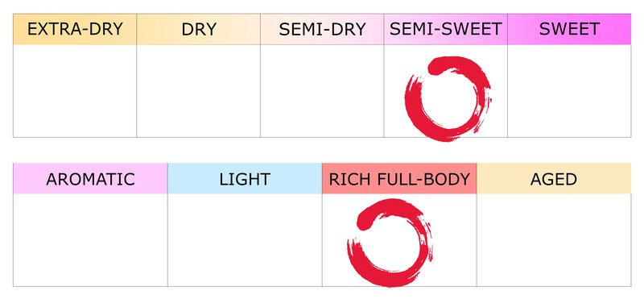The height and width of the screenshot is (299, 644).
Task: Click the SEMI-SWEET header label
Action: [x=446, y=29]
